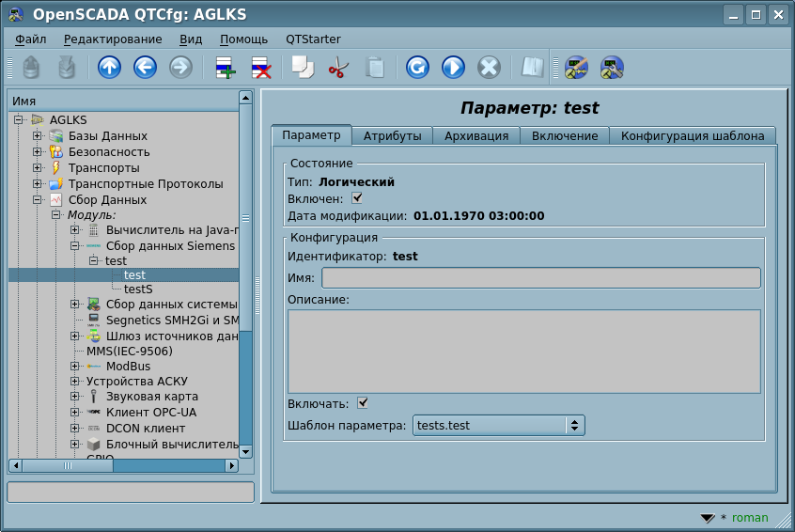795x532 pixels.
Task: Open the manual book icon
Action: pos(533,68)
